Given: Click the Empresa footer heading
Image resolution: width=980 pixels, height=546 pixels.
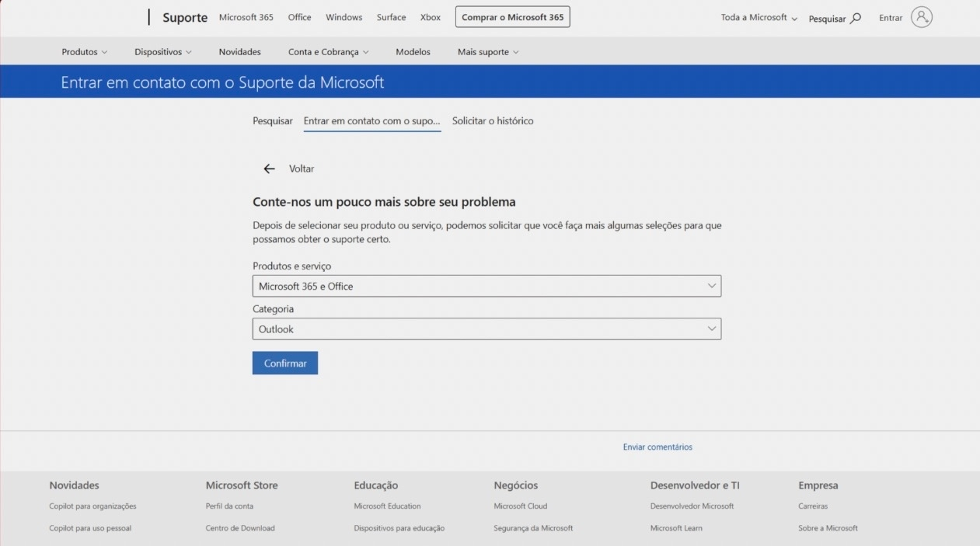Looking at the screenshot, I should (818, 485).
